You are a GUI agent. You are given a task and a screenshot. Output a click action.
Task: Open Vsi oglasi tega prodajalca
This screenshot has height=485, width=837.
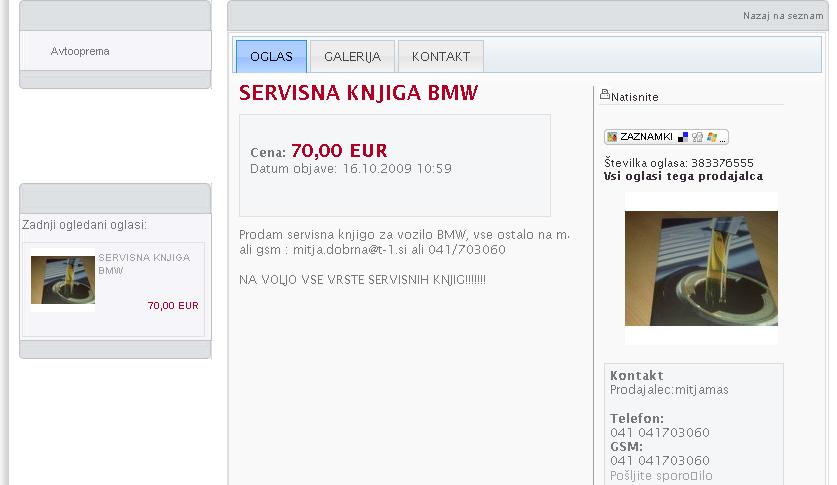pyautogui.click(x=683, y=176)
